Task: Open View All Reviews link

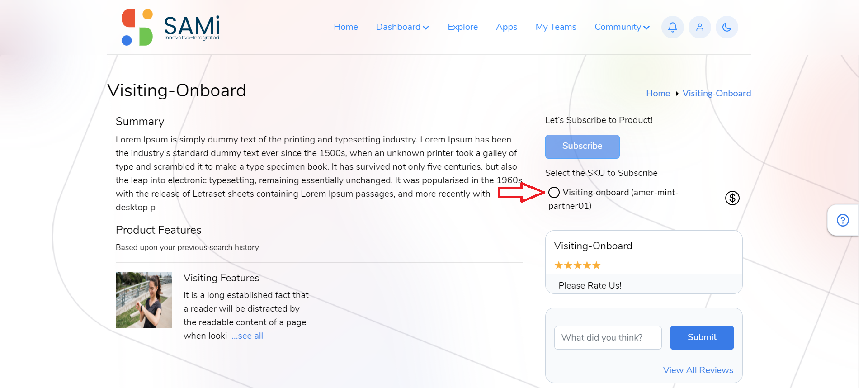Action: point(698,370)
